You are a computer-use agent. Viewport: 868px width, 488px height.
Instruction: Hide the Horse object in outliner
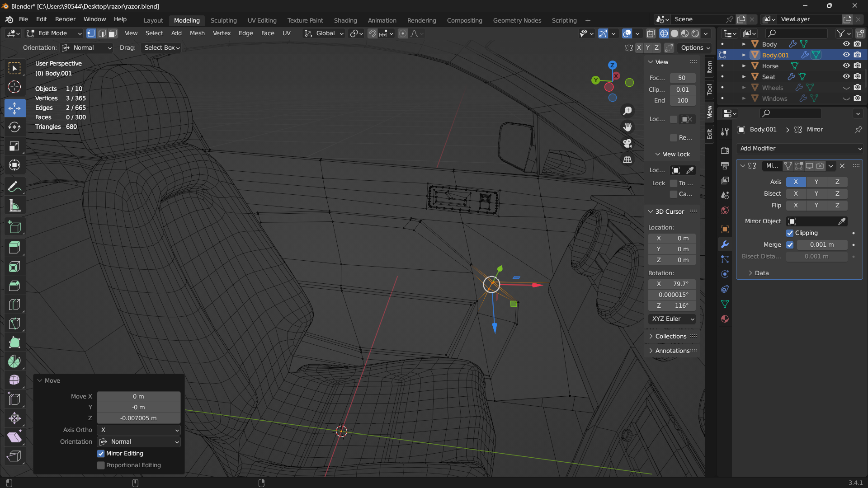click(846, 66)
